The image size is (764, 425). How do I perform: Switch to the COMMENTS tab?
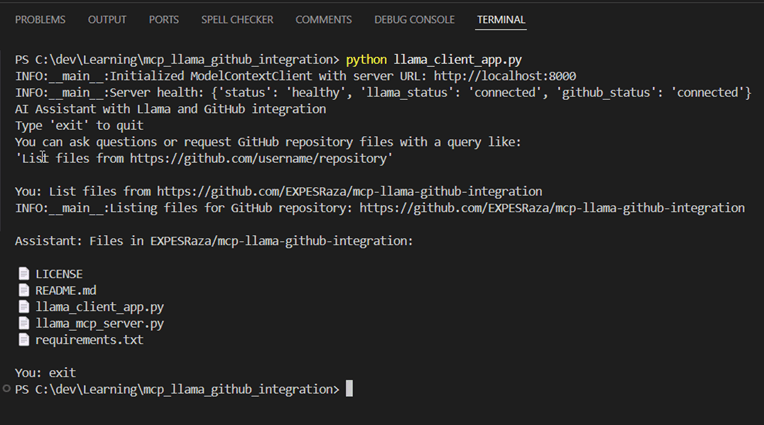point(324,20)
